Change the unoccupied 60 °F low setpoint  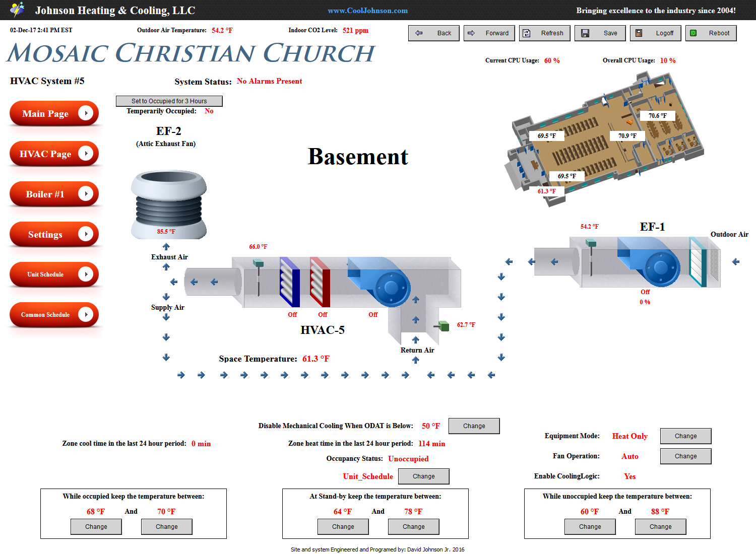(590, 527)
